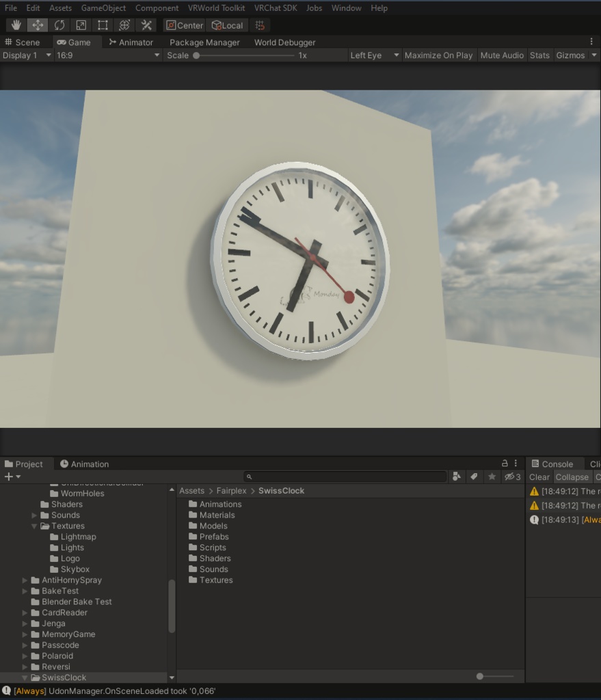Clear the Console messages
The height and width of the screenshot is (700, 601).
[539, 476]
